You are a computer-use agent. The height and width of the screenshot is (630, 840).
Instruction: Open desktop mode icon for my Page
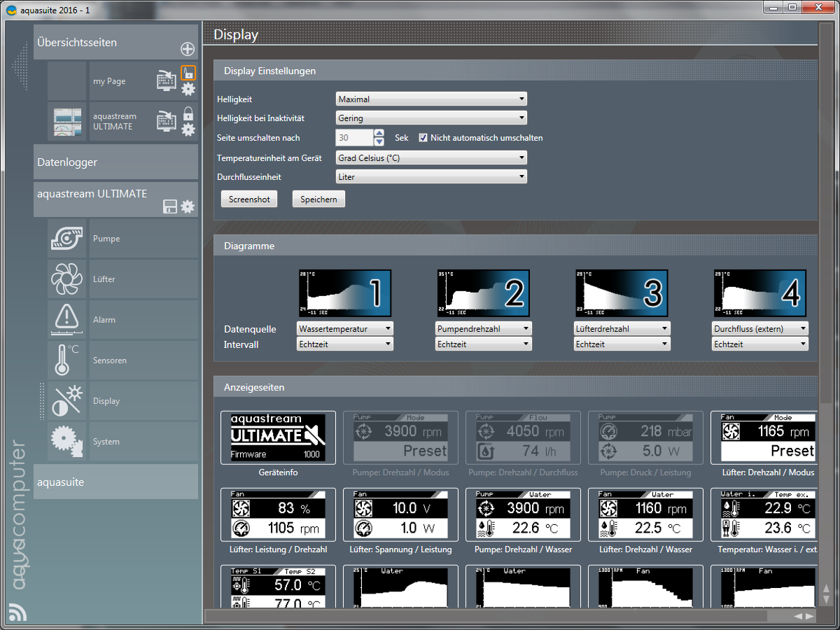tap(167, 80)
